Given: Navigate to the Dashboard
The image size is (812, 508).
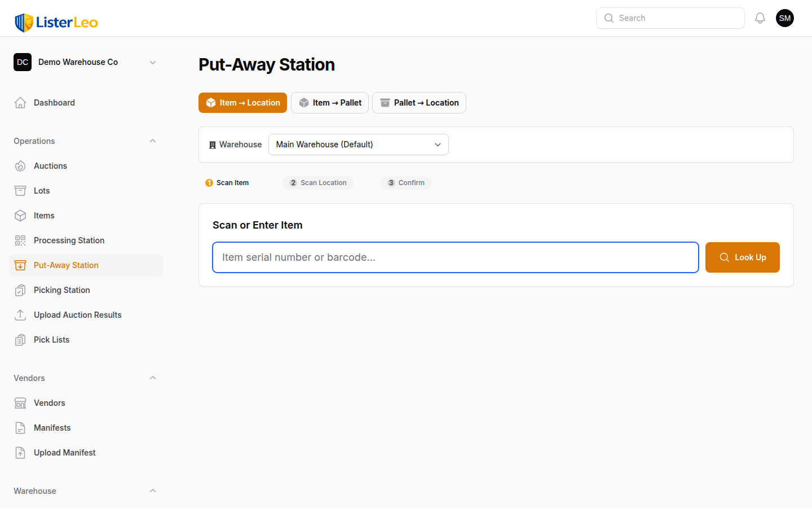Looking at the screenshot, I should (54, 102).
